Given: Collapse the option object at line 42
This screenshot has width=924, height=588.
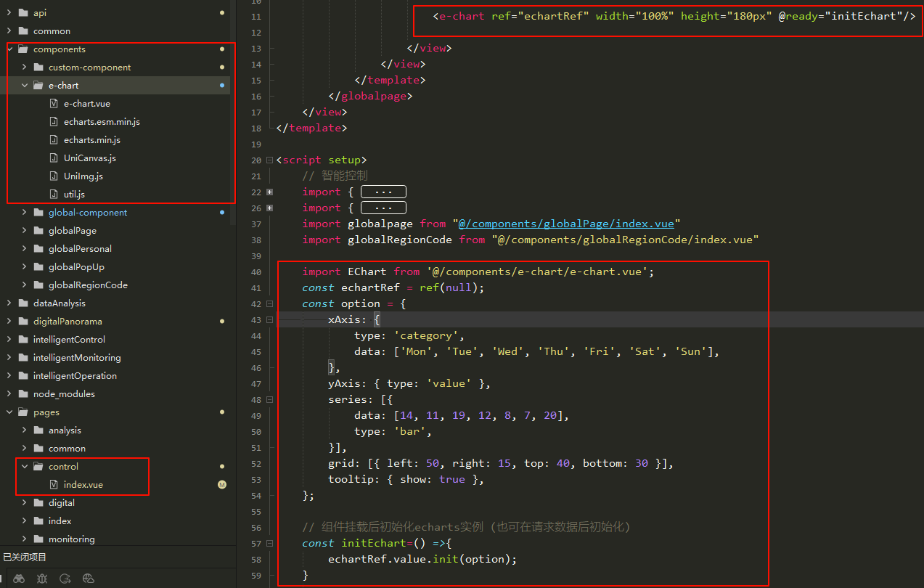Looking at the screenshot, I should pos(270,304).
